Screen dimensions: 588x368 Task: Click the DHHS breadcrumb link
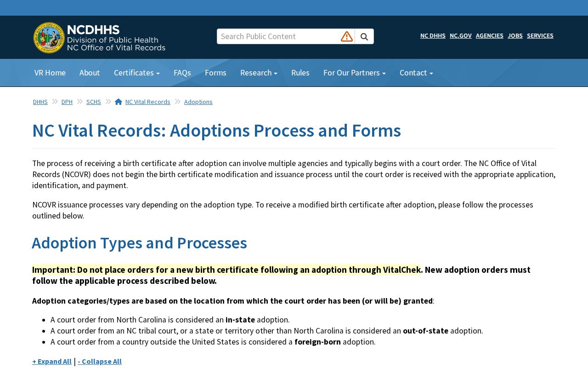click(x=40, y=102)
